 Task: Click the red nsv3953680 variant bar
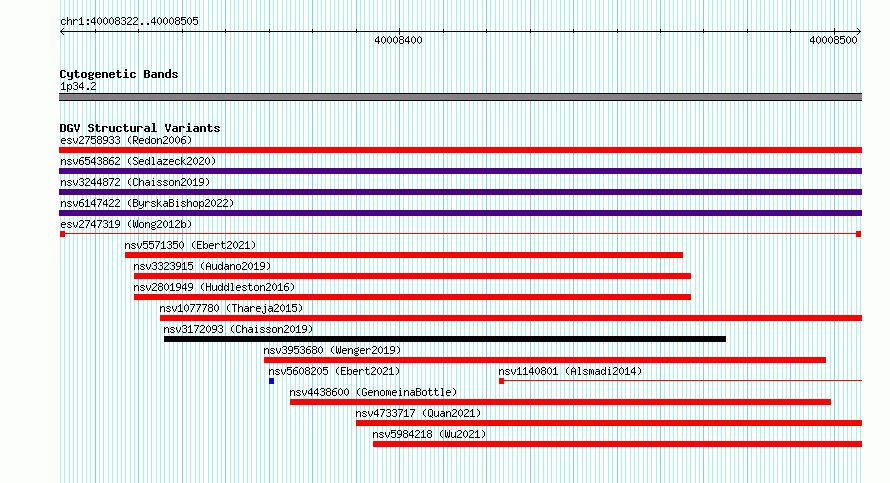tap(545, 360)
